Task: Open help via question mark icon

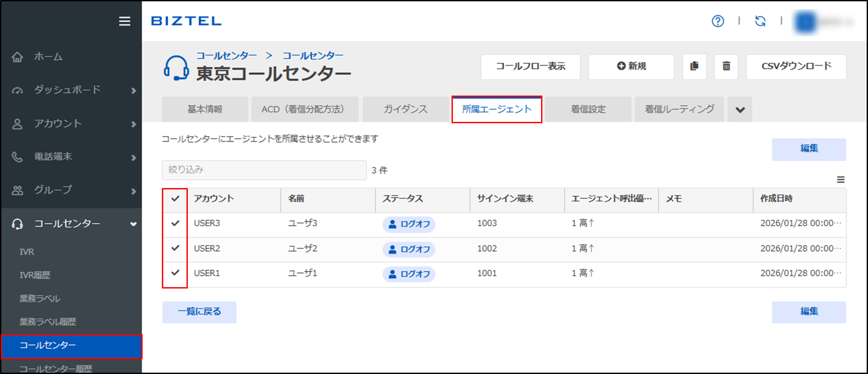Action: [x=718, y=21]
